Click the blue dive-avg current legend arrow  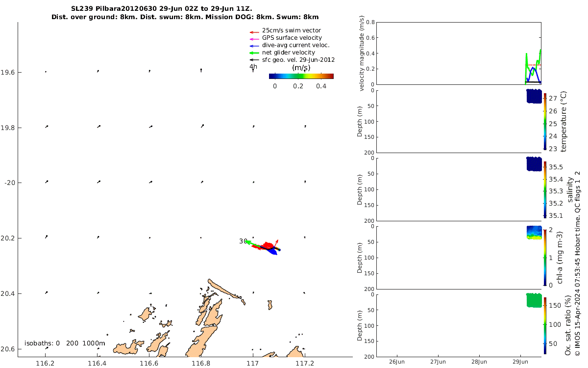coord(253,45)
